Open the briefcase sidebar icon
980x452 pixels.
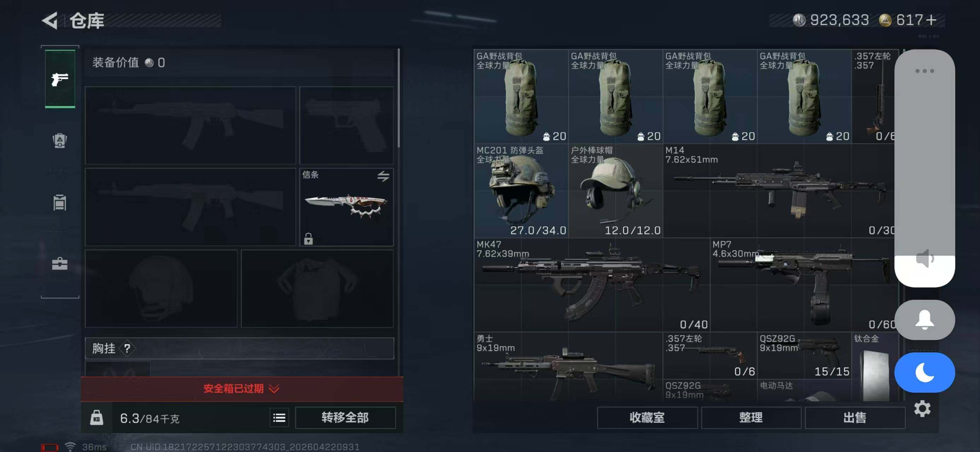(60, 263)
